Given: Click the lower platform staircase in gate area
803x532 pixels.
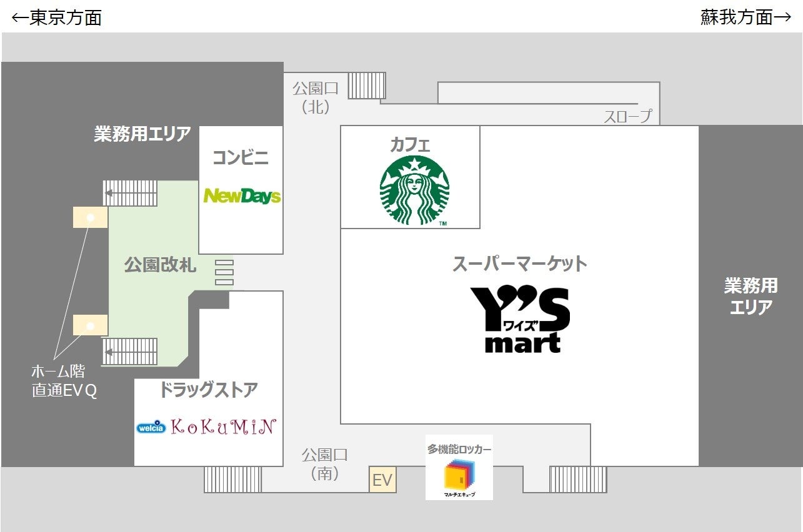Looking at the screenshot, I should click(130, 352).
